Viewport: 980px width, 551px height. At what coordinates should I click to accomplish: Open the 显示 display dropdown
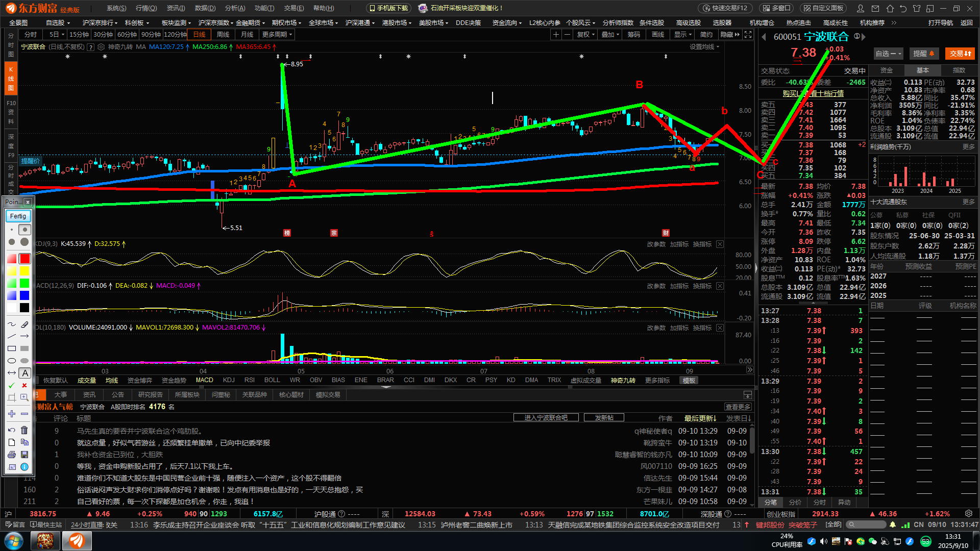point(682,34)
